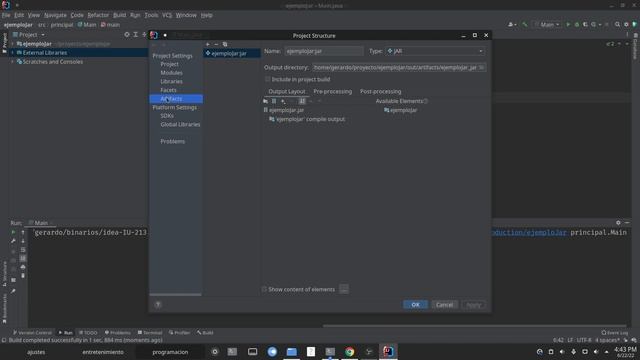
Task: Hide the Run panel with minus icon
Action: [627, 223]
